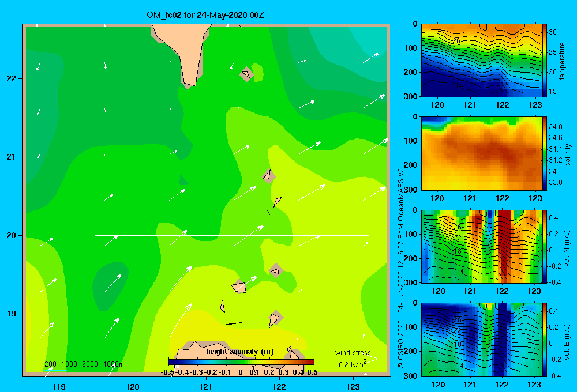Viewport: 577px width, 392px height.
Task: Click the salinity color bar
Action: click(545, 153)
